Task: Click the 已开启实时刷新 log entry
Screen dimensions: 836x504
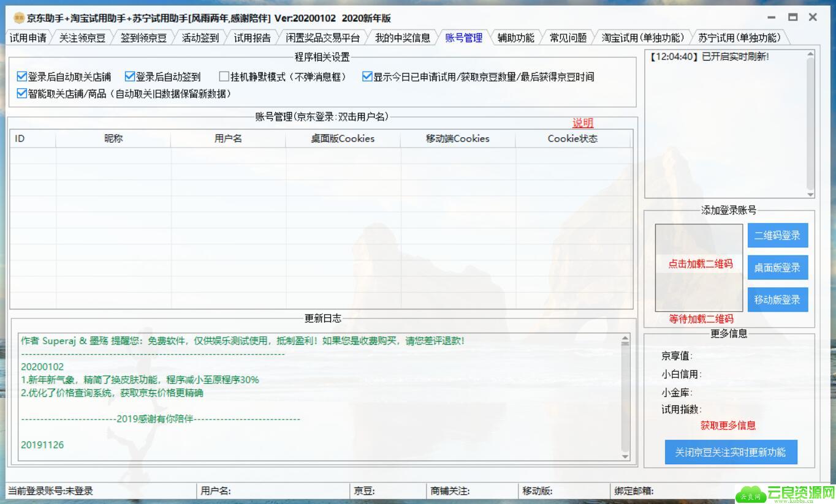Action: pos(709,56)
